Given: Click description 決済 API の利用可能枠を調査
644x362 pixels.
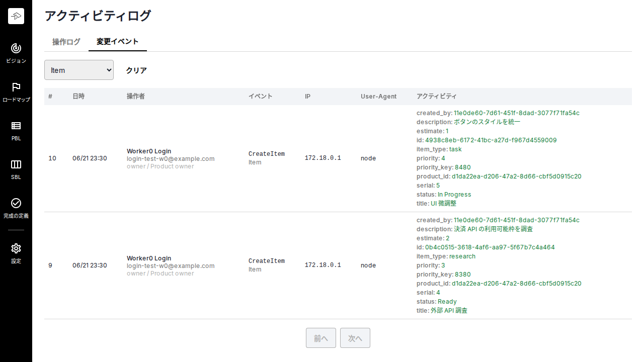Looking at the screenshot, I should tap(494, 229).
